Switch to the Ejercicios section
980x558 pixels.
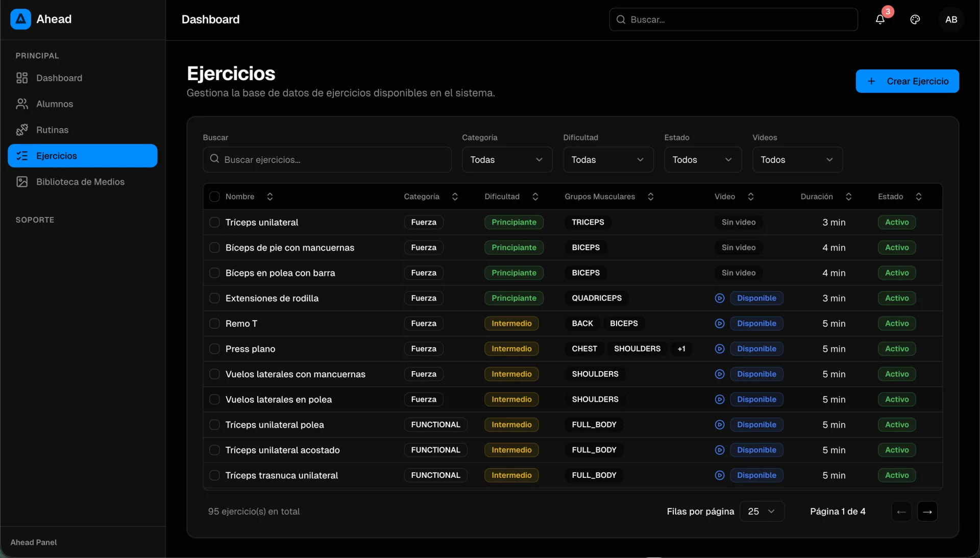click(x=57, y=156)
